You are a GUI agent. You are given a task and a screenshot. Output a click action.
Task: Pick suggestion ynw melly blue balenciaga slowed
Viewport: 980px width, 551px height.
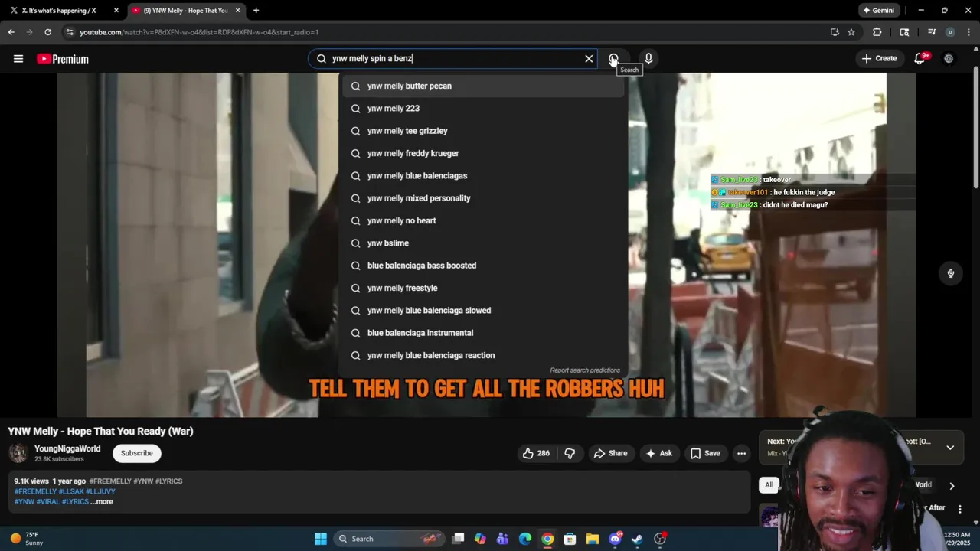(483, 311)
